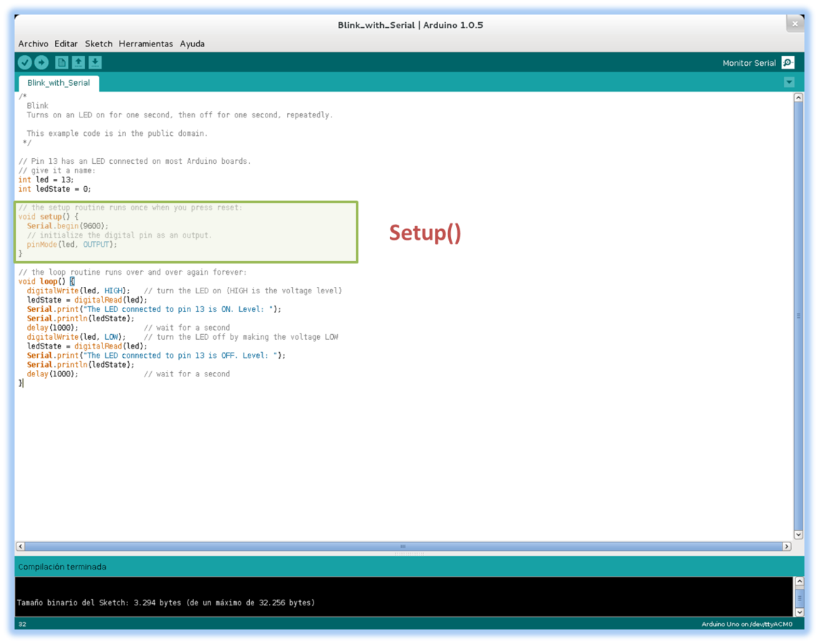Create a new sketch with New icon

(62, 63)
